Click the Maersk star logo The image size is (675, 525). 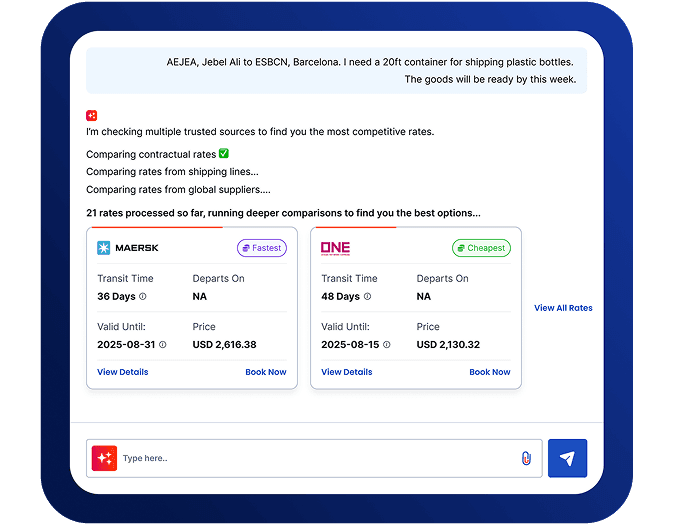coord(104,248)
